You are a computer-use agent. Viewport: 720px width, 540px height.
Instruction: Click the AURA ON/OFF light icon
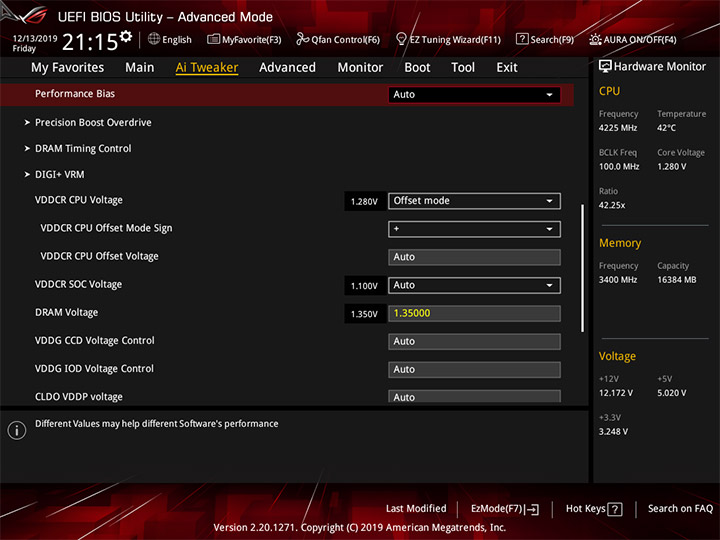[x=595, y=39]
